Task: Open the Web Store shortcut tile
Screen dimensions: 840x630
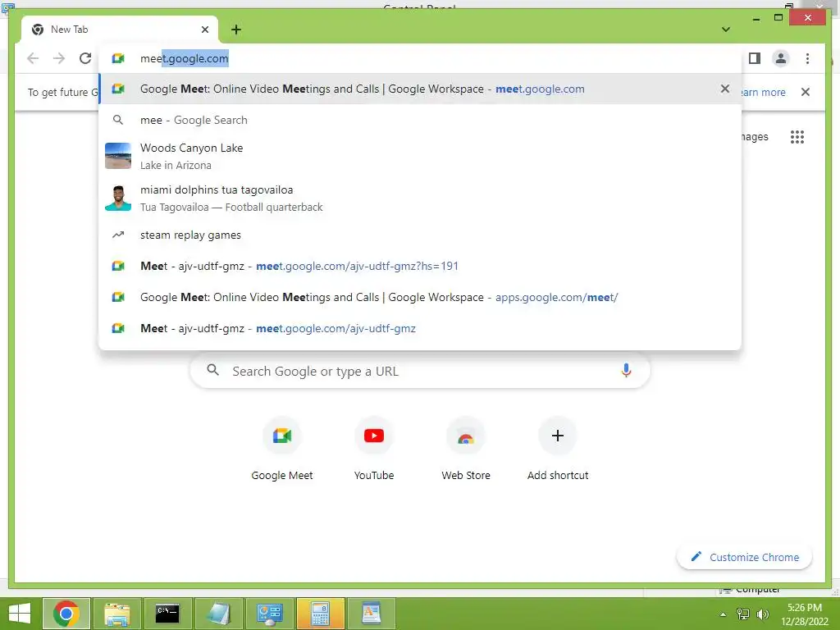Action: pos(466,449)
